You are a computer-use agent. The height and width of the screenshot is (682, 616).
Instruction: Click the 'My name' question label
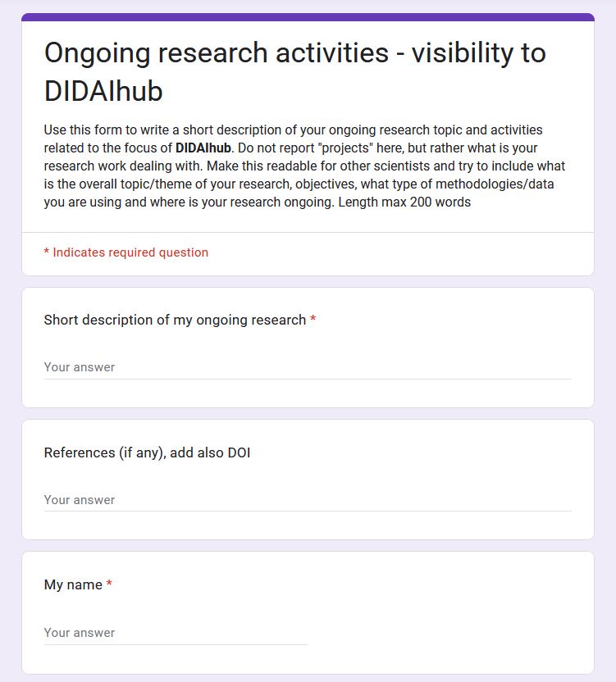coord(73,585)
